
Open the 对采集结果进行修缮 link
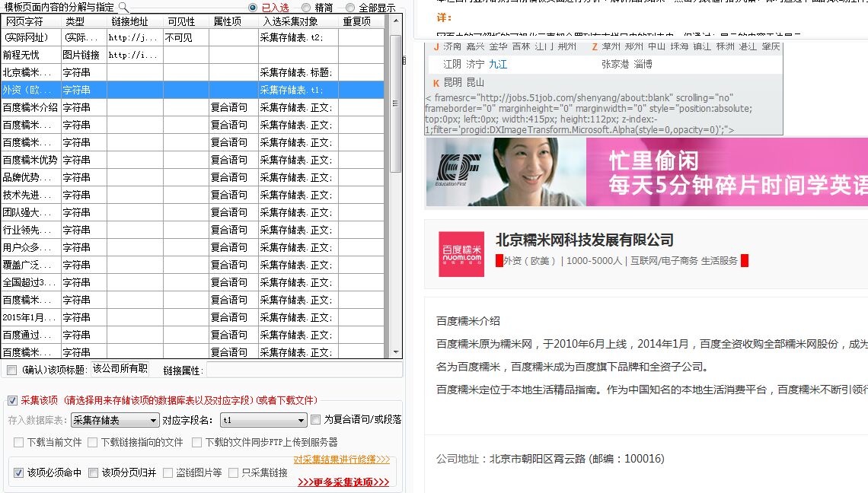pos(341,460)
